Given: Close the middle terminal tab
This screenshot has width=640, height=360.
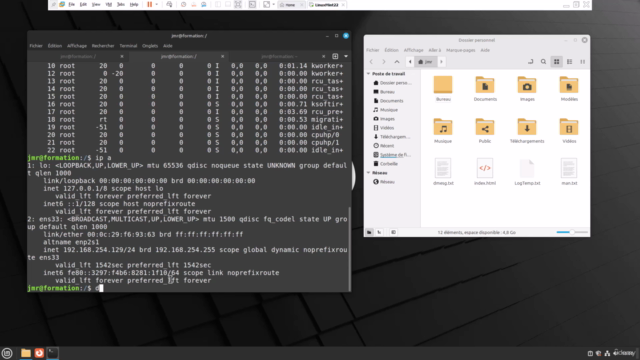Looking at the screenshot, I should point(222,56).
